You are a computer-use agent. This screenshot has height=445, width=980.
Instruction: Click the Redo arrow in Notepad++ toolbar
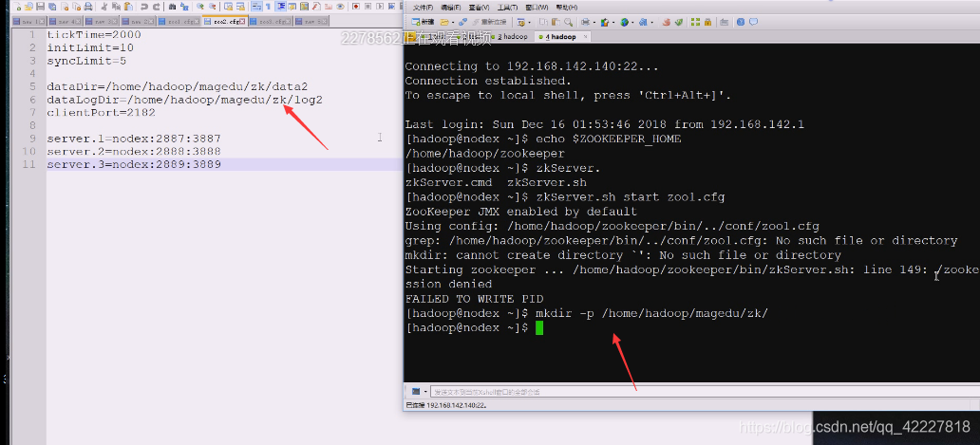[x=157, y=7]
